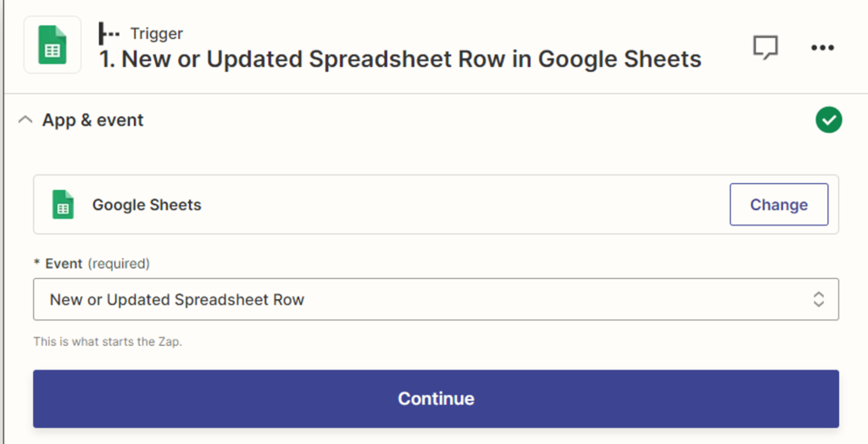Collapse the App & event section chevron
This screenshot has width=868, height=444.
pos(25,120)
